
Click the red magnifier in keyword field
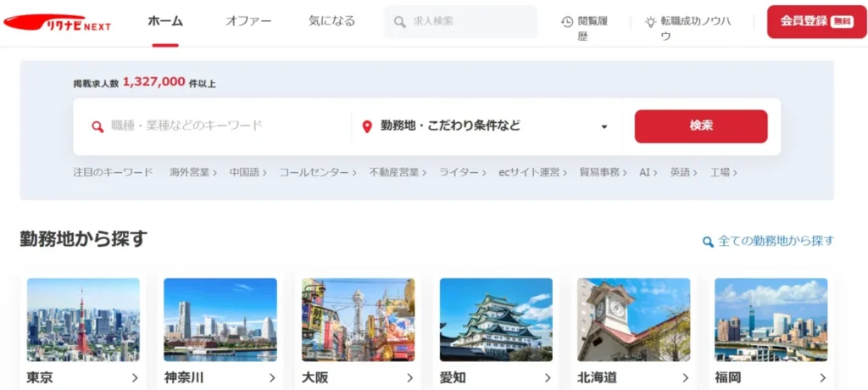tap(97, 126)
